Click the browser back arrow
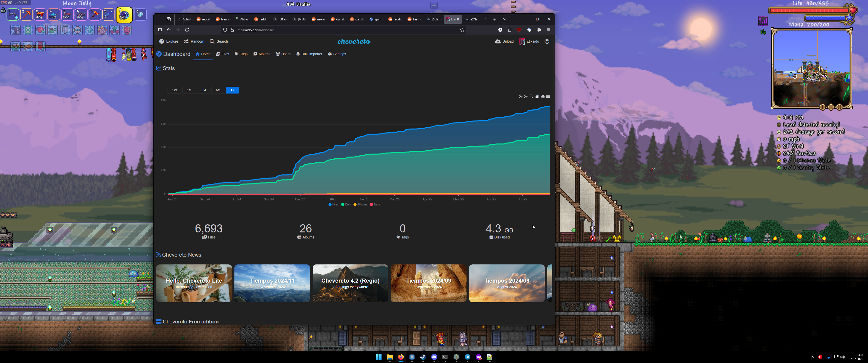This screenshot has height=363, width=868. (x=169, y=30)
